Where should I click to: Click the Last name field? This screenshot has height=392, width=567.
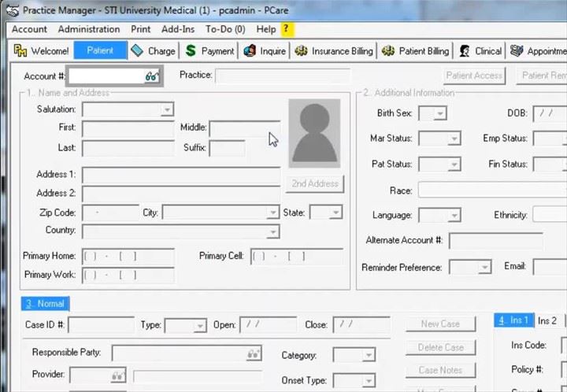[128, 149]
